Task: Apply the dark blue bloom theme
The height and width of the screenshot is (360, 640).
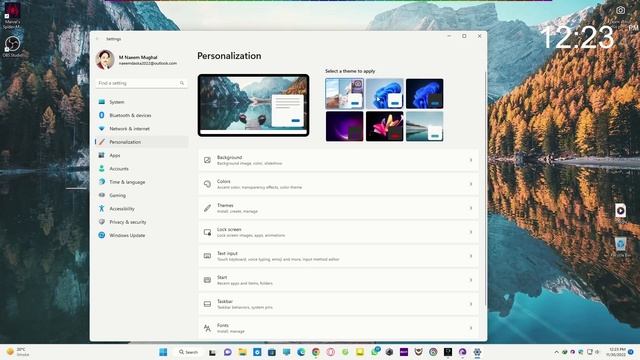Action: point(424,94)
